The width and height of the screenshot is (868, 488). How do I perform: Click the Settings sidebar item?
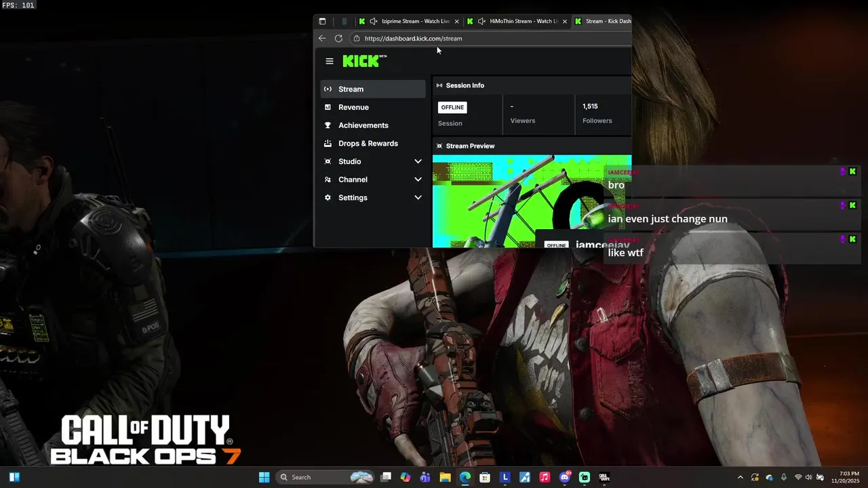click(373, 198)
